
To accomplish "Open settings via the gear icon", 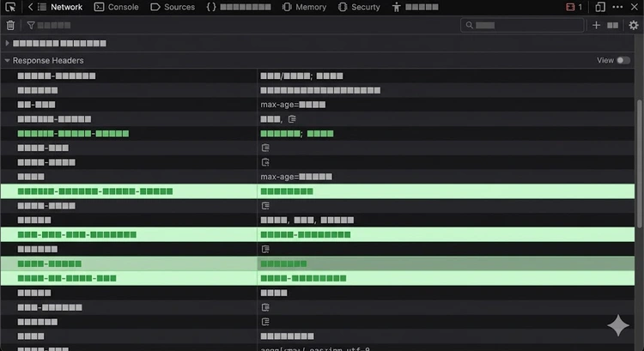I will click(634, 26).
